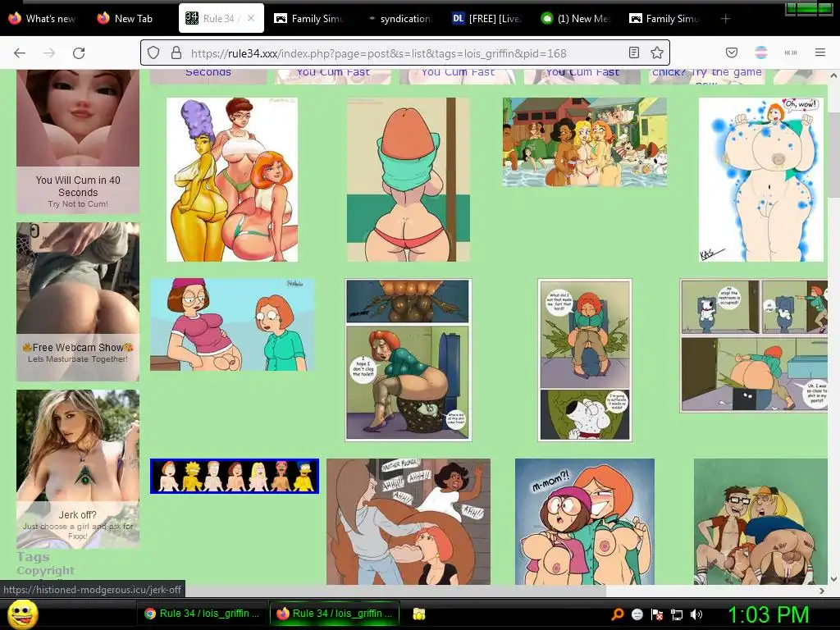The width and height of the screenshot is (840, 630).
Task: Bookmark this page with the star icon
Action: (x=657, y=52)
